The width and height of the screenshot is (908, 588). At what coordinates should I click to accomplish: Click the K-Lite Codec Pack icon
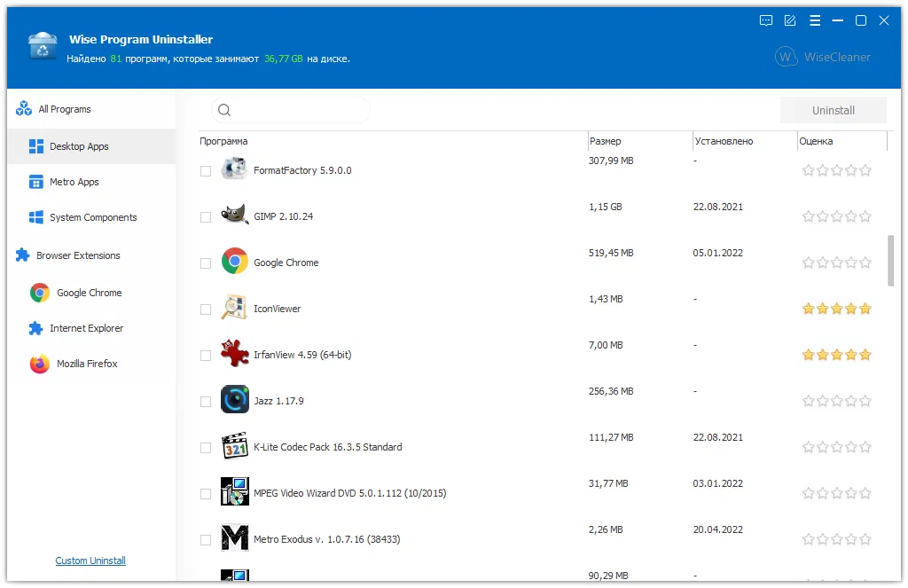tap(234, 446)
